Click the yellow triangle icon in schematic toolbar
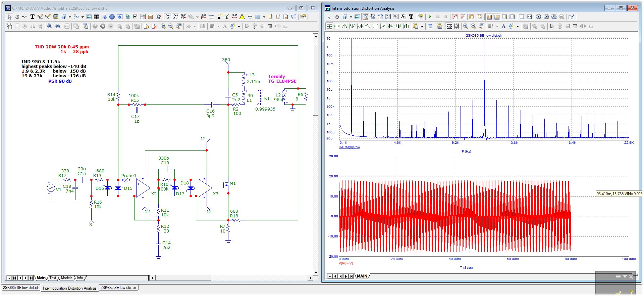644x296 pixels. point(242,17)
